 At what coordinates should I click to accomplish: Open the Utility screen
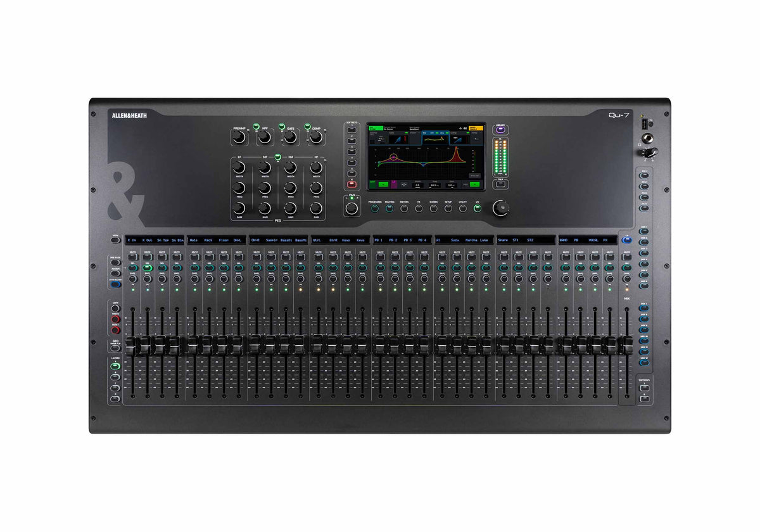click(x=463, y=208)
